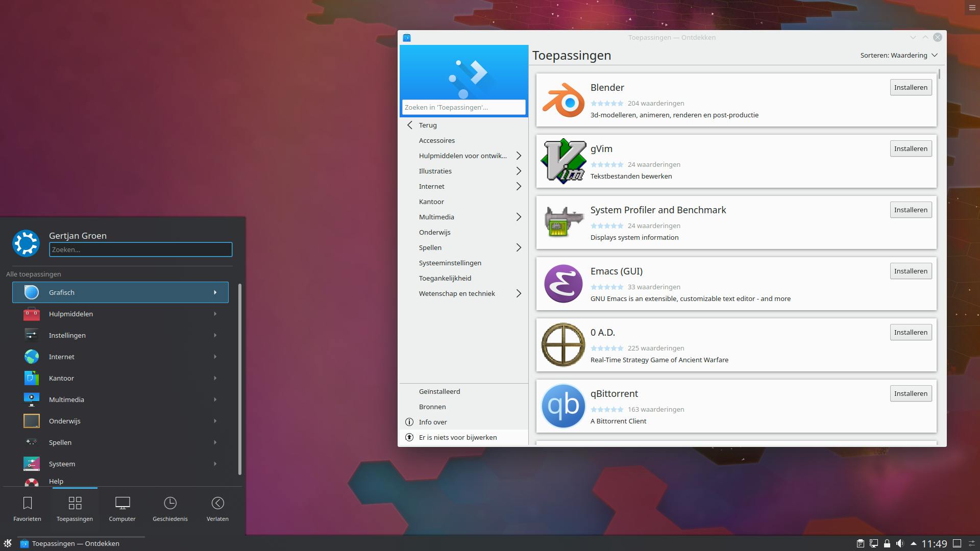980x551 pixels.
Task: Open the Verlaten leave icon
Action: click(217, 509)
